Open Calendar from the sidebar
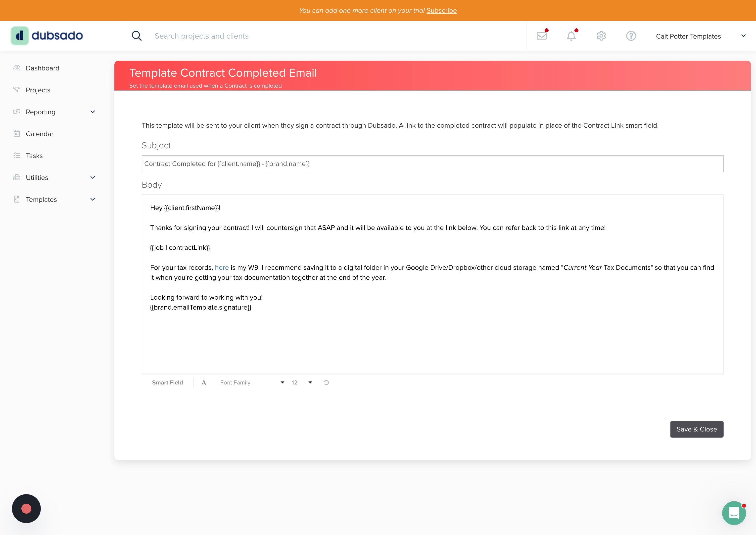This screenshot has height=535, width=756. pos(40,134)
